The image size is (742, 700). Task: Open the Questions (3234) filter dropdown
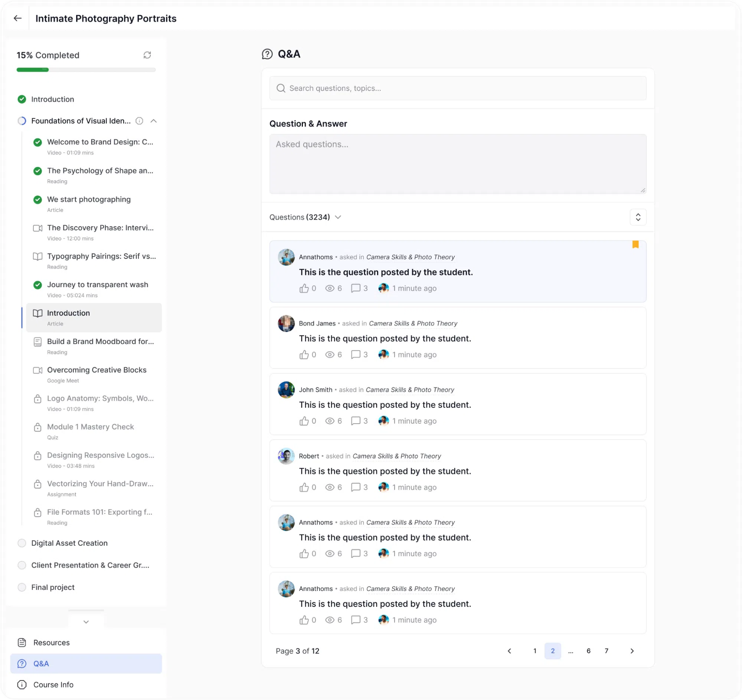[x=305, y=217]
